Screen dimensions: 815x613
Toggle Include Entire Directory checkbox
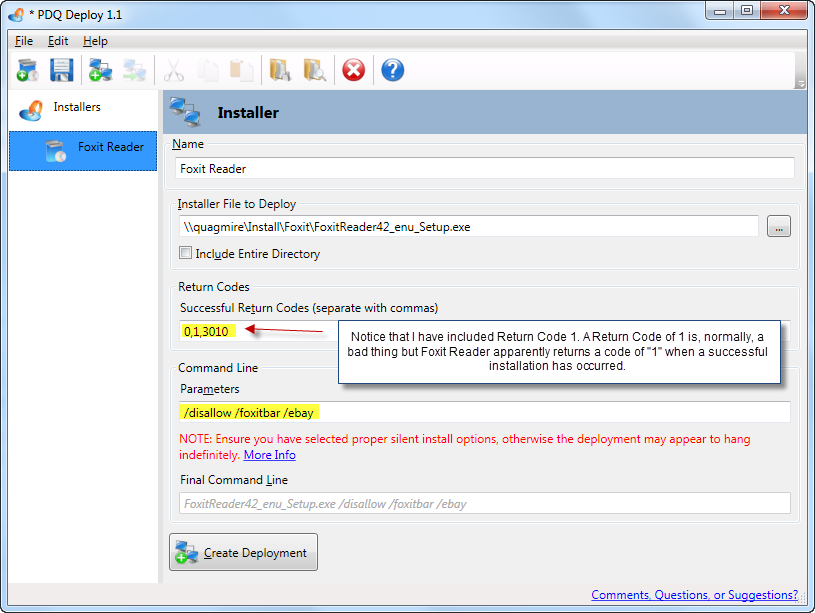coord(185,253)
